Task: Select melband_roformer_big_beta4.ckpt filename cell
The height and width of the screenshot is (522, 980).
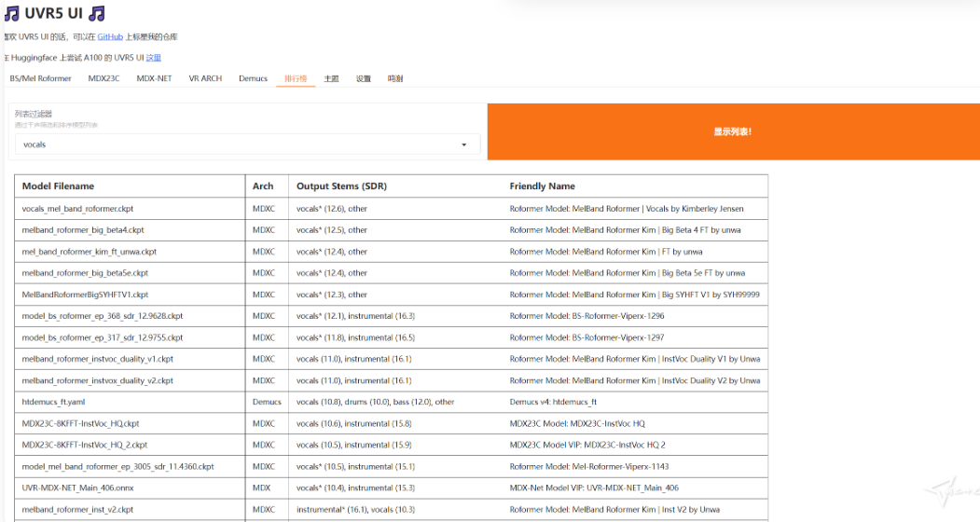Action: [130, 230]
